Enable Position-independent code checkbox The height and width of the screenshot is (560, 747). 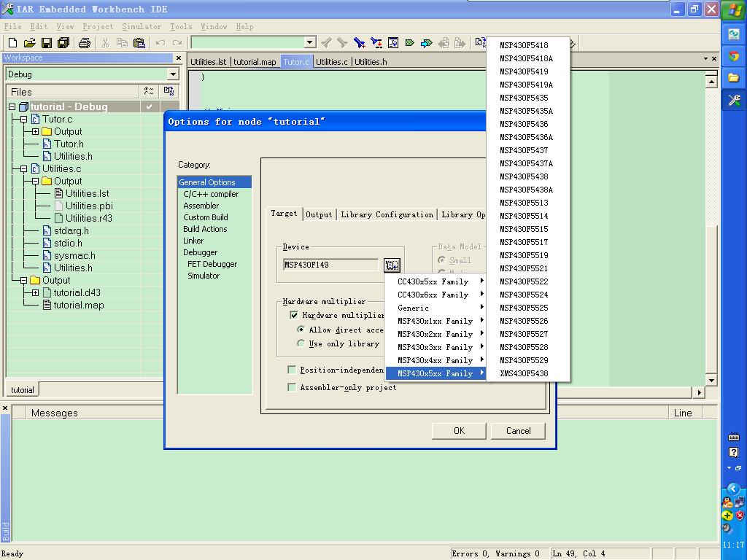click(x=292, y=370)
